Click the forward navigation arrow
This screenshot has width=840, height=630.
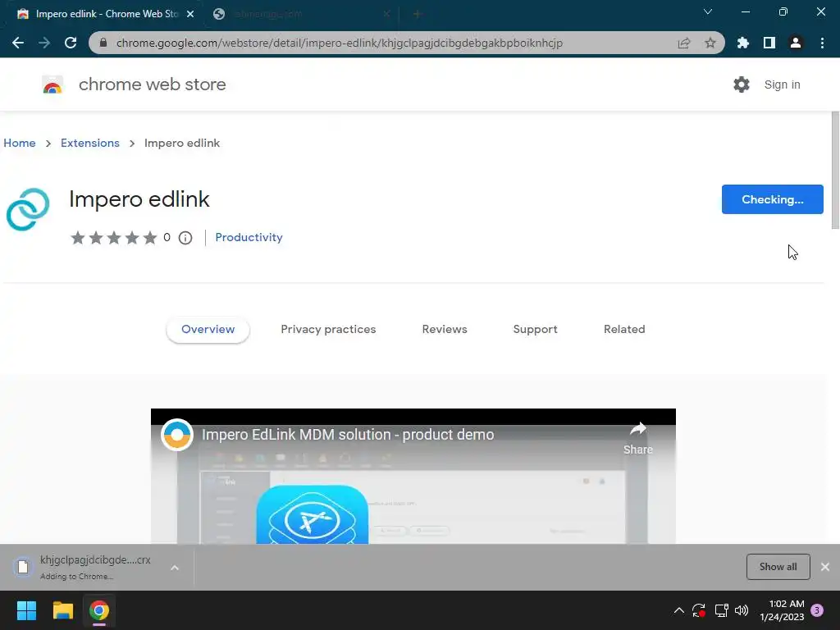44,43
